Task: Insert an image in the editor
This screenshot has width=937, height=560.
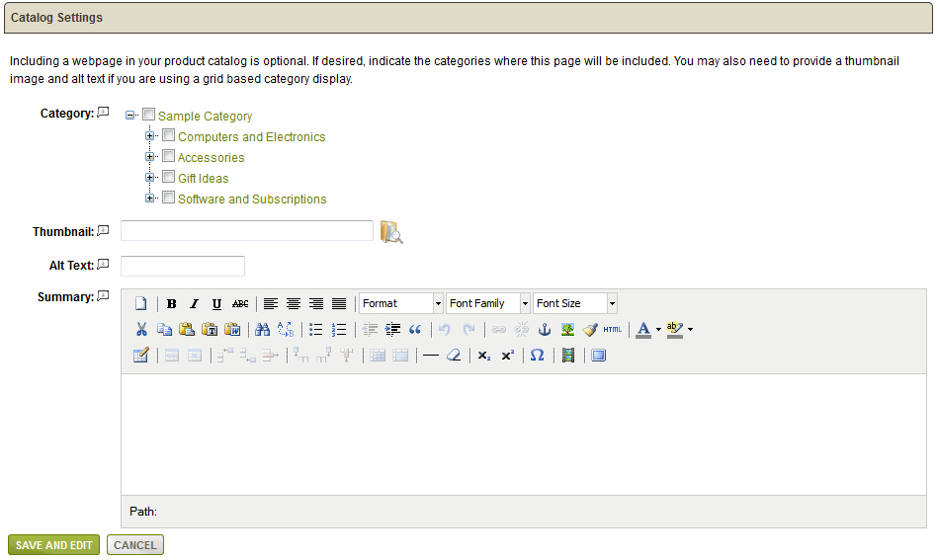Action: (x=567, y=329)
